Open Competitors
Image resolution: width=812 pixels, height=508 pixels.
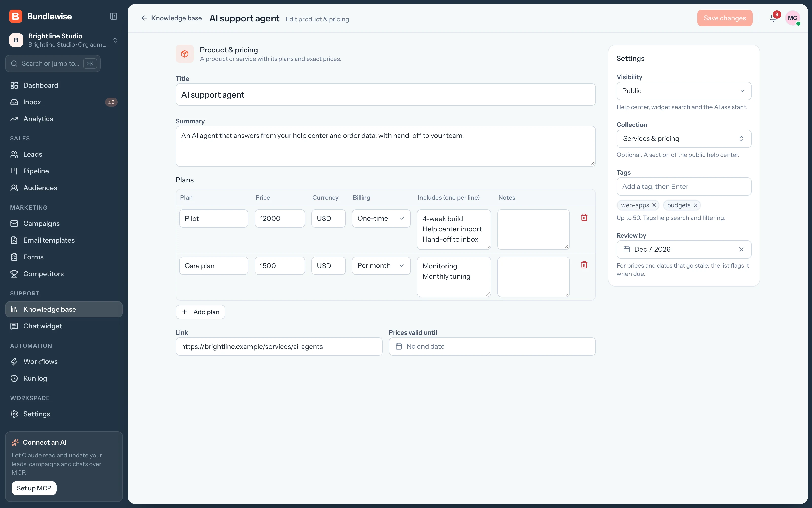[x=64, y=274]
